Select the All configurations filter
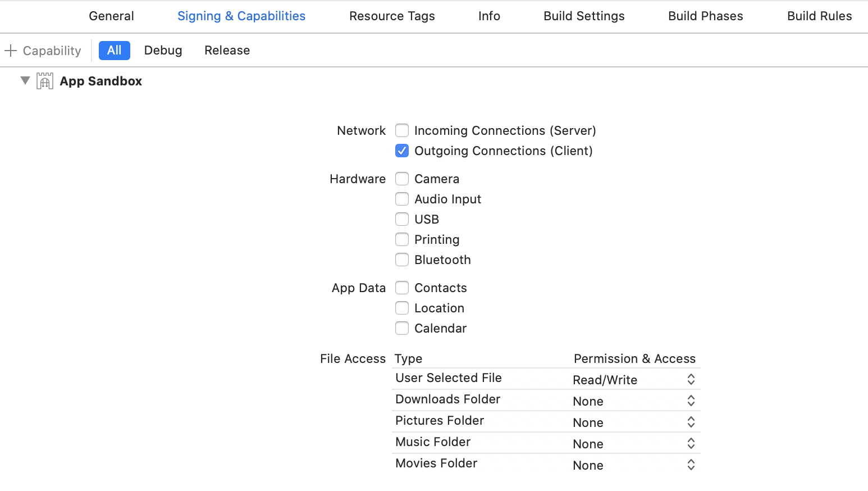 tap(115, 51)
